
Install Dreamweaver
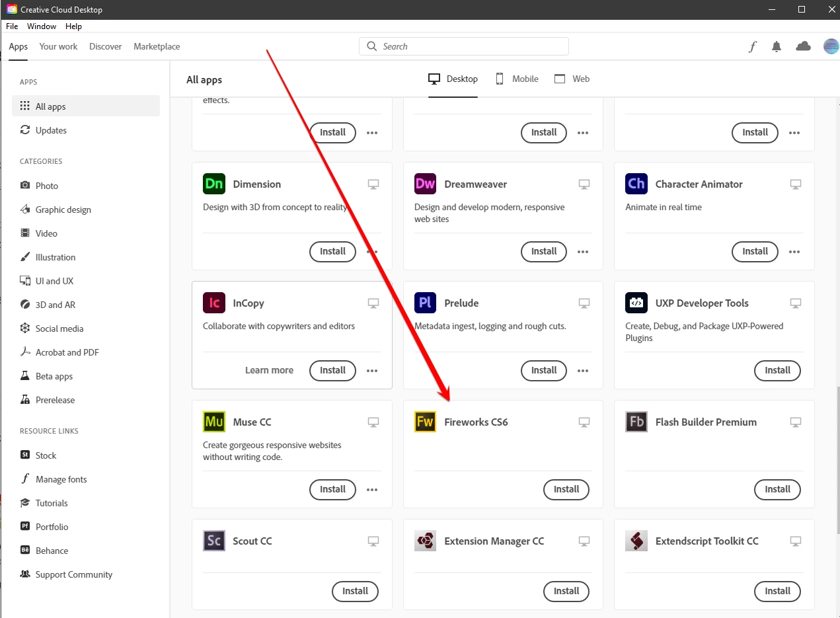(544, 251)
